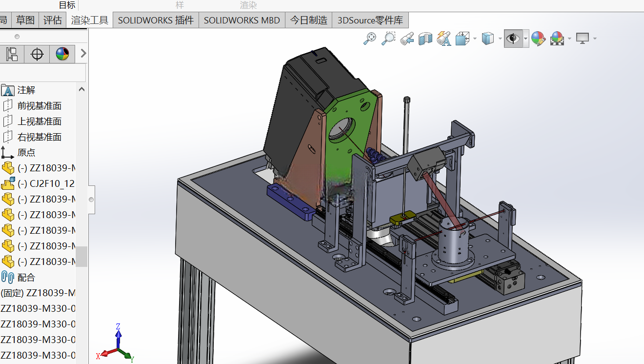Image resolution: width=644 pixels, height=364 pixels.
Task: Select the 配合 mates folder
Action: [26, 277]
